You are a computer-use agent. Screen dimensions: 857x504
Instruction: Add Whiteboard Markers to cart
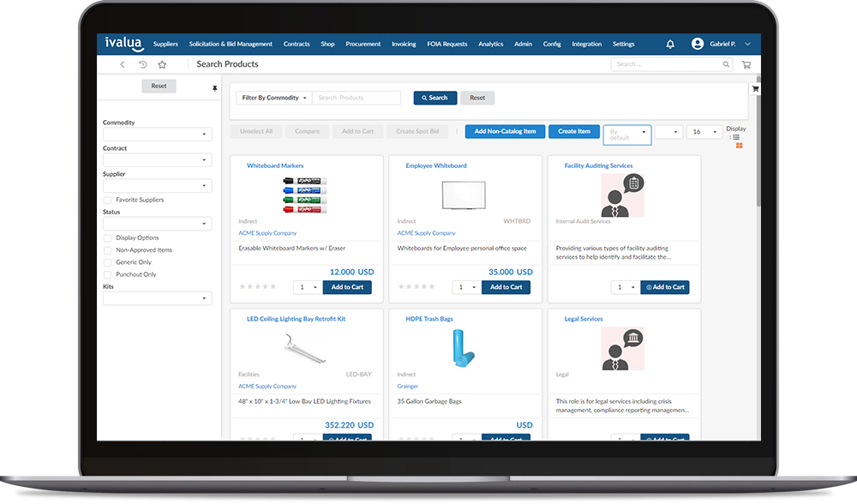pyautogui.click(x=347, y=287)
